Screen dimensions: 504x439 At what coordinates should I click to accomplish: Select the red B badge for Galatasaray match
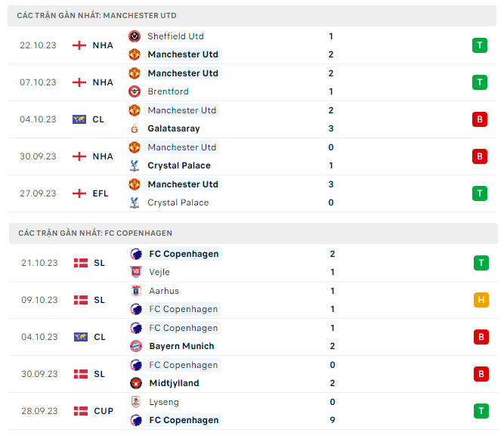coord(479,119)
